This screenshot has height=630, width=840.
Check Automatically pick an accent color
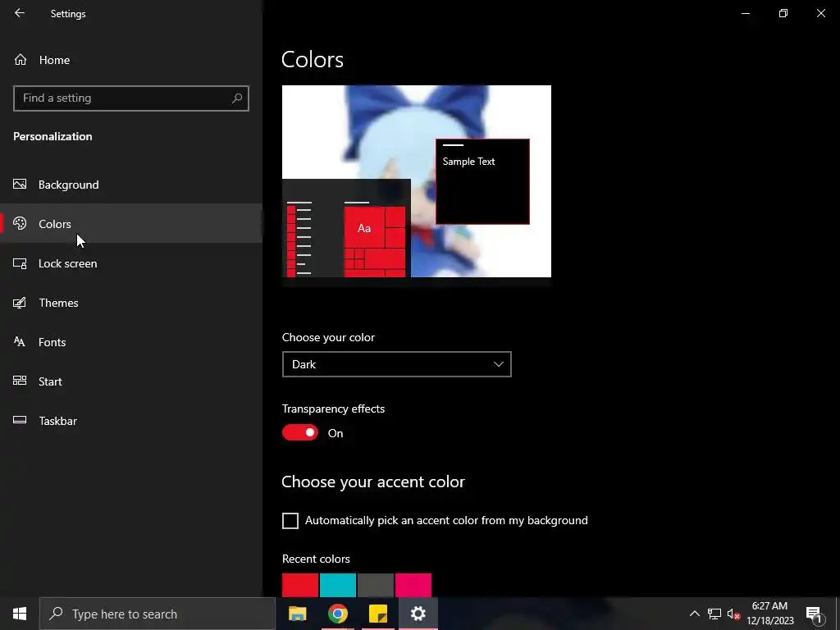[290, 521]
